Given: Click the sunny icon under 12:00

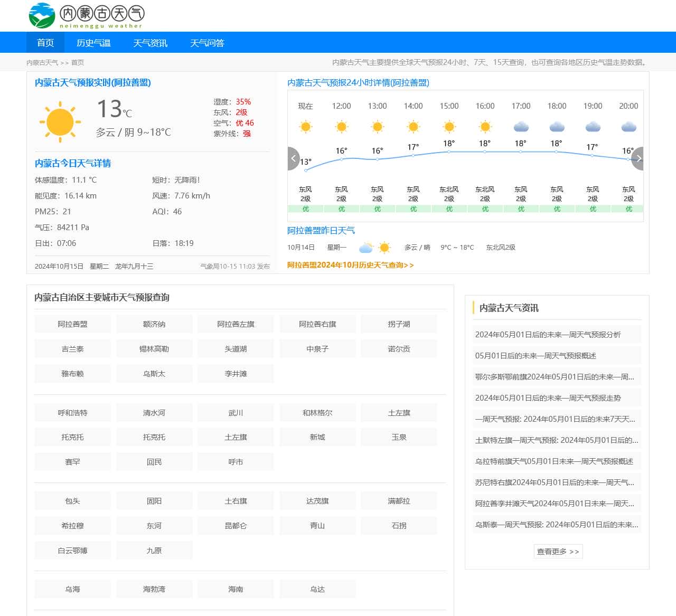Looking at the screenshot, I should point(341,126).
